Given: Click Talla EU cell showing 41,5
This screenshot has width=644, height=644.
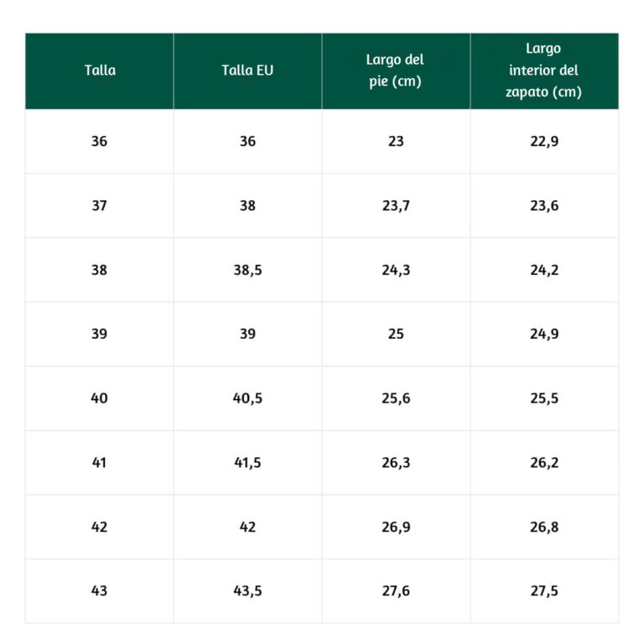Looking at the screenshot, I should 247,463.
